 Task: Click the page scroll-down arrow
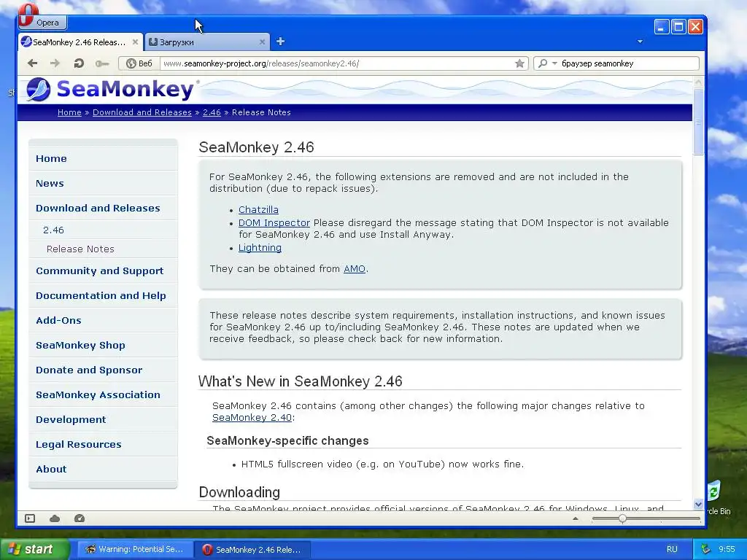pyautogui.click(x=698, y=505)
